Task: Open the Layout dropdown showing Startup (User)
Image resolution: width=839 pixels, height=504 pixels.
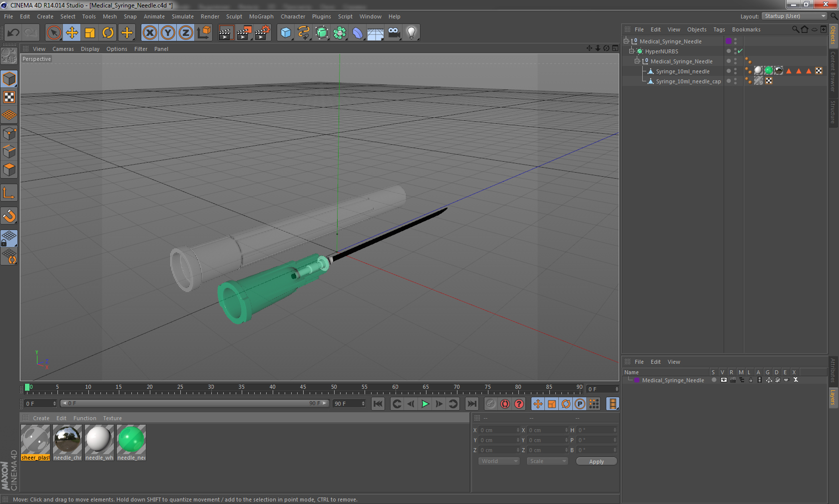Action: pyautogui.click(x=794, y=15)
